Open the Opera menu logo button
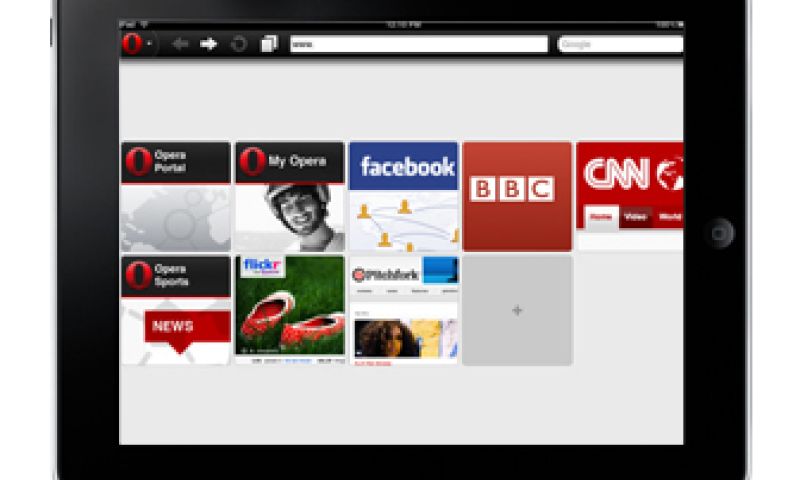 point(132,44)
